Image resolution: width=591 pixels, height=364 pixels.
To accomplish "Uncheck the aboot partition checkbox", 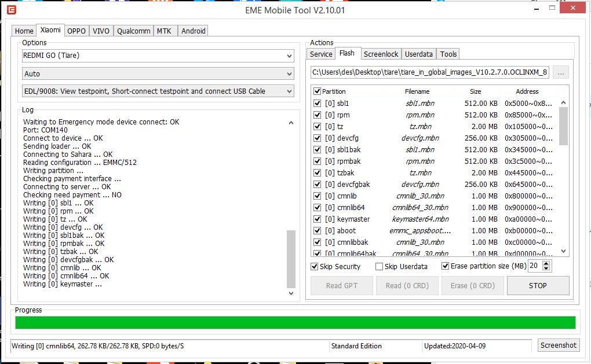I will 317,231.
